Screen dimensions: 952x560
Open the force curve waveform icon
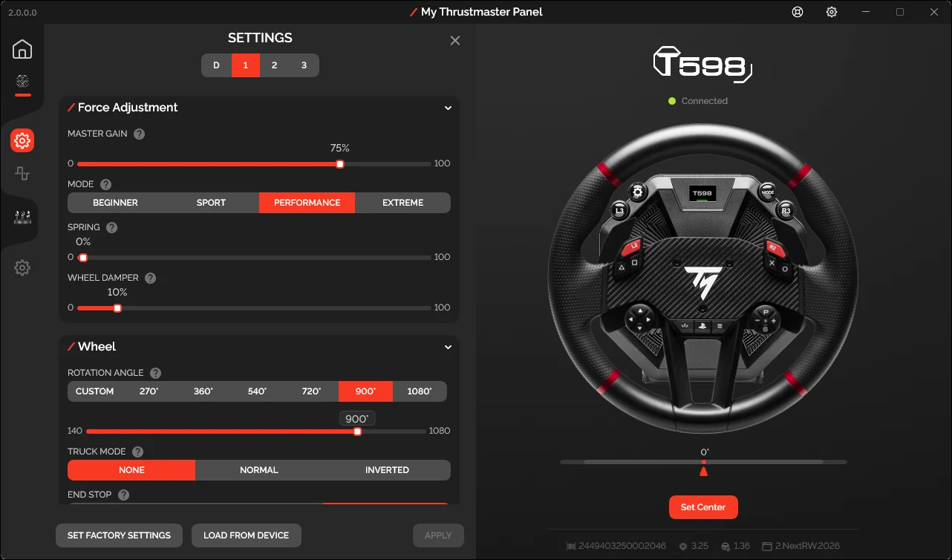(x=22, y=174)
